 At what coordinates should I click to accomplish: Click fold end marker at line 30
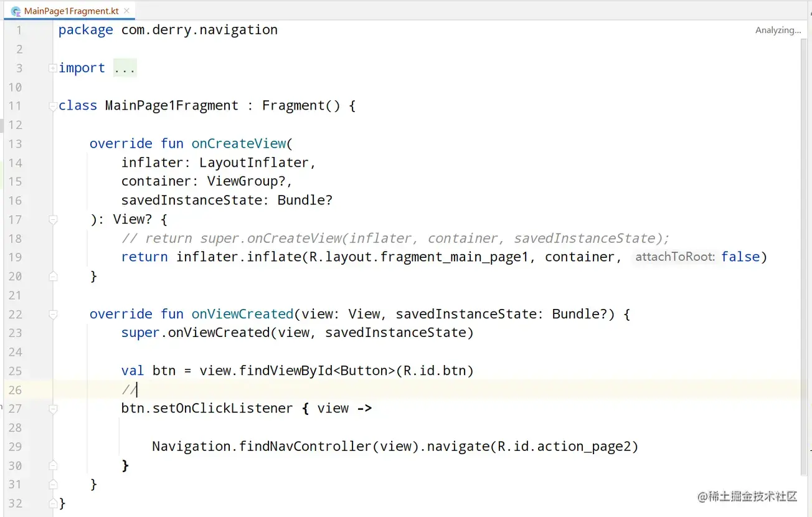(52, 465)
